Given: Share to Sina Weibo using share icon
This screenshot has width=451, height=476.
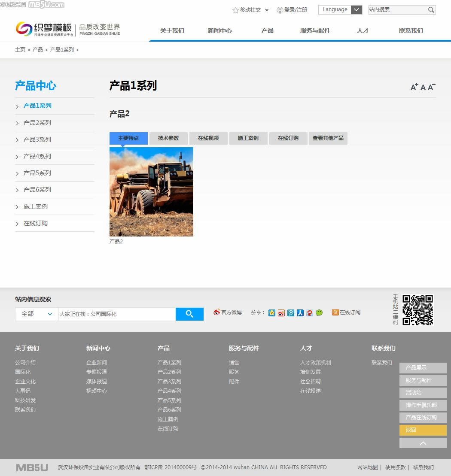Looking at the screenshot, I should 281,313.
